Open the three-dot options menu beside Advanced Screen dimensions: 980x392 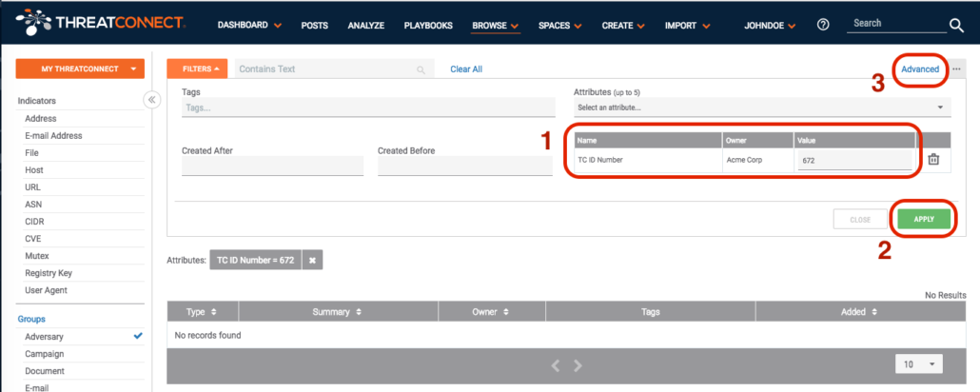coord(956,69)
